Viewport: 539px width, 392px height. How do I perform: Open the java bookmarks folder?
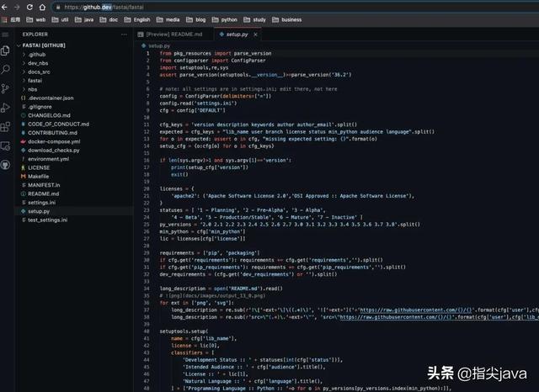click(x=84, y=20)
